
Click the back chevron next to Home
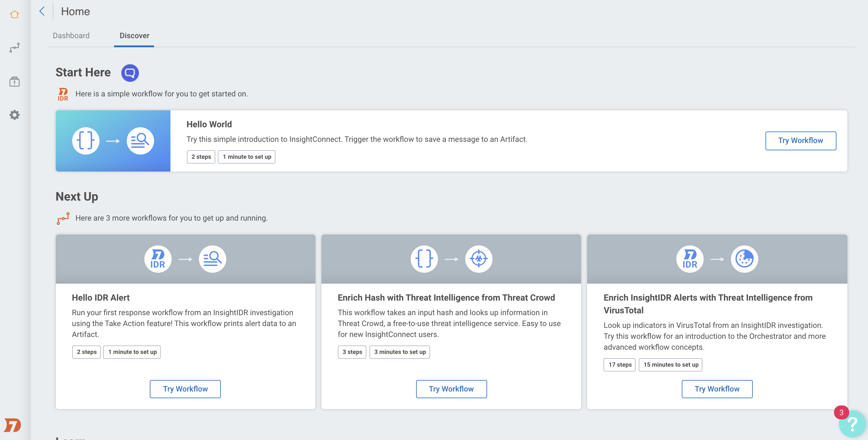coord(42,11)
